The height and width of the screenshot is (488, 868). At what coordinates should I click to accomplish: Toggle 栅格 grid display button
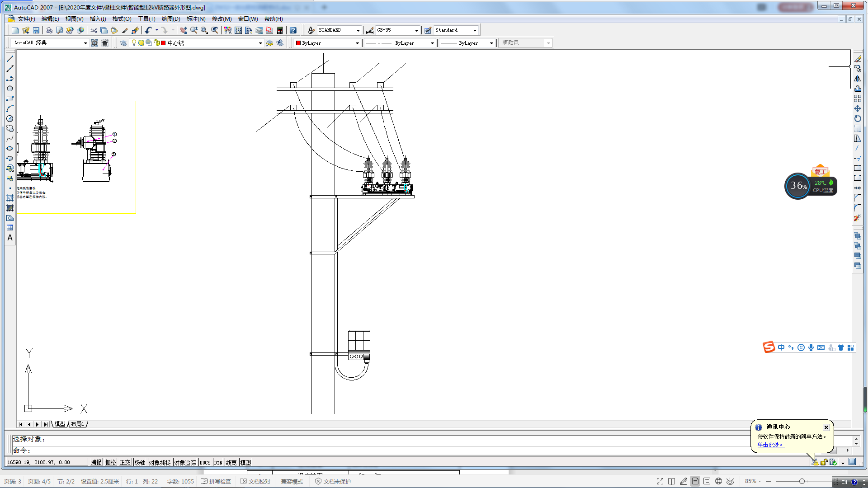[110, 462]
